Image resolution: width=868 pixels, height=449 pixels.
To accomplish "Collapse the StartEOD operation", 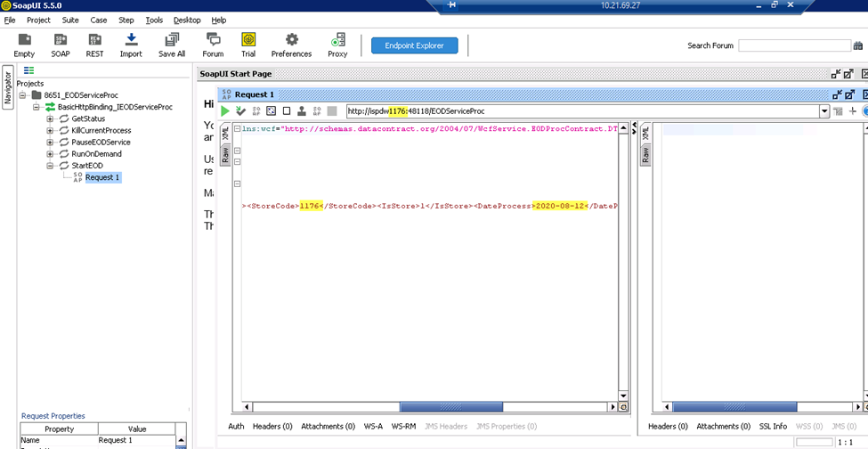I will tap(50, 166).
